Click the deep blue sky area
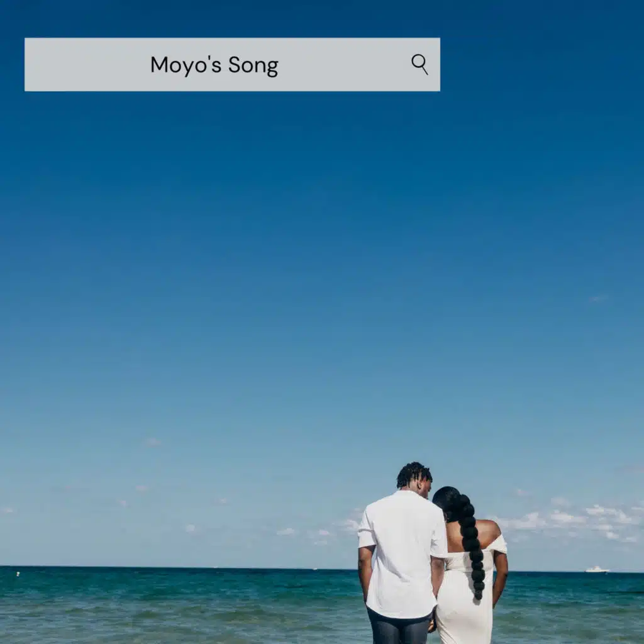 pos(252,252)
